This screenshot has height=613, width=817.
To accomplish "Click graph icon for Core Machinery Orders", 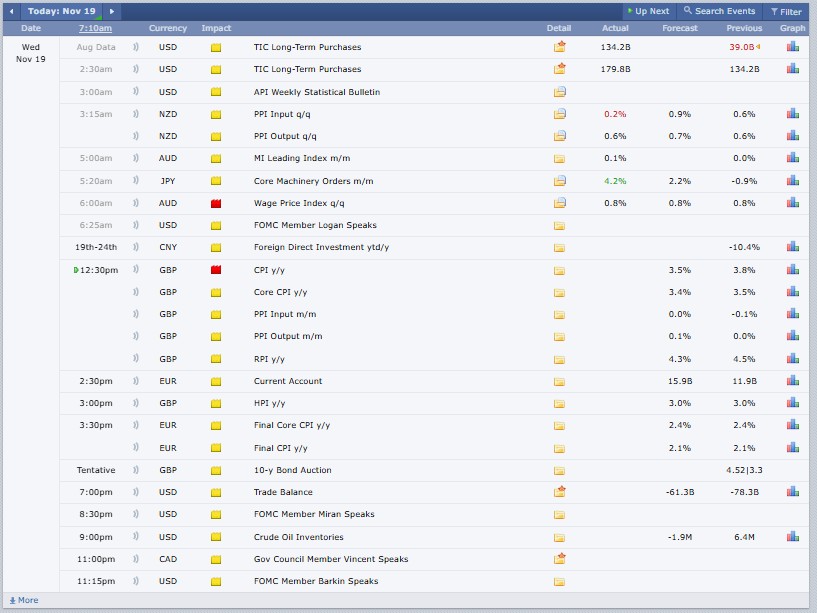I will (x=792, y=181).
